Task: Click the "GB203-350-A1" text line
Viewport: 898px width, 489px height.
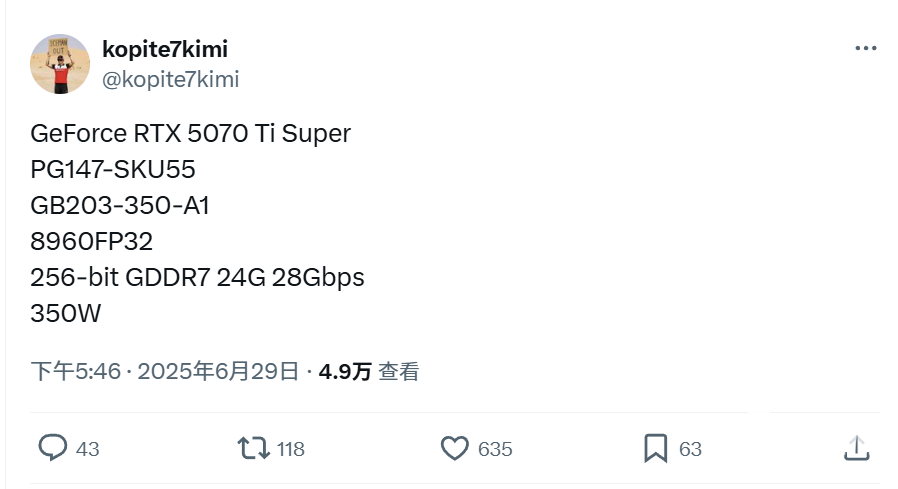Action: point(120,205)
